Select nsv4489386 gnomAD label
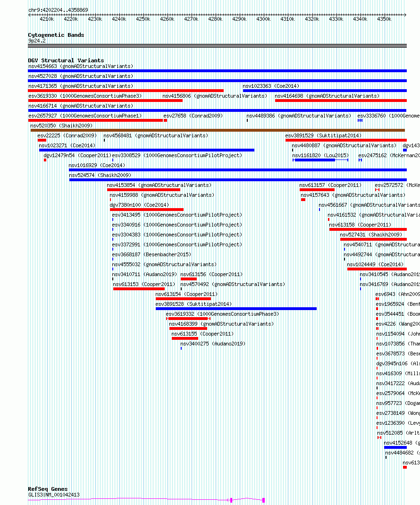Viewport: 420px width, 505px height. coord(299,116)
